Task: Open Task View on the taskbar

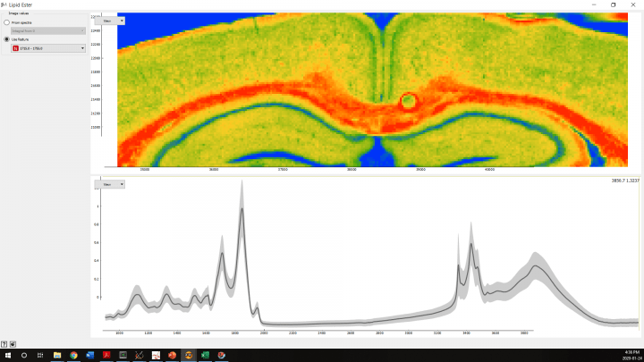Action: coord(40,355)
